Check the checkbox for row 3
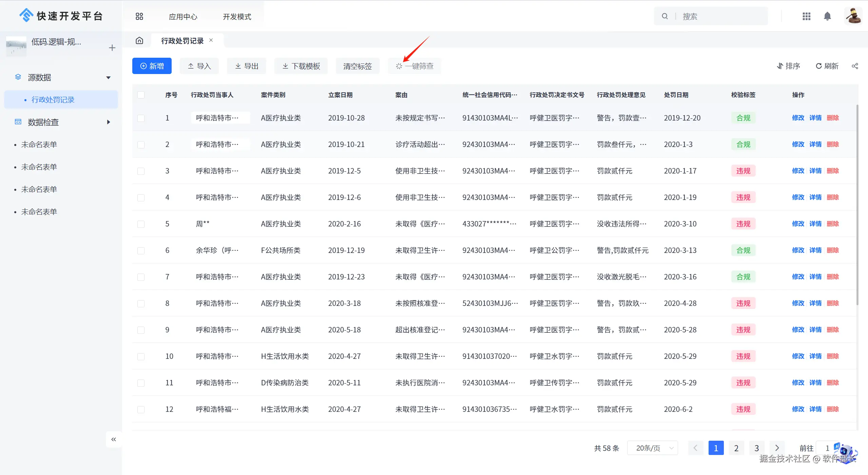Image resolution: width=868 pixels, height=475 pixels. (x=141, y=171)
